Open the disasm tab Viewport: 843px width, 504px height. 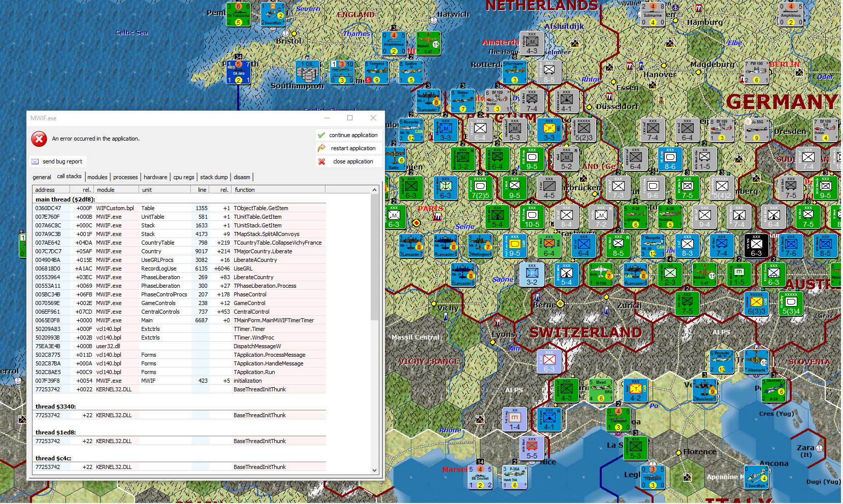[242, 177]
